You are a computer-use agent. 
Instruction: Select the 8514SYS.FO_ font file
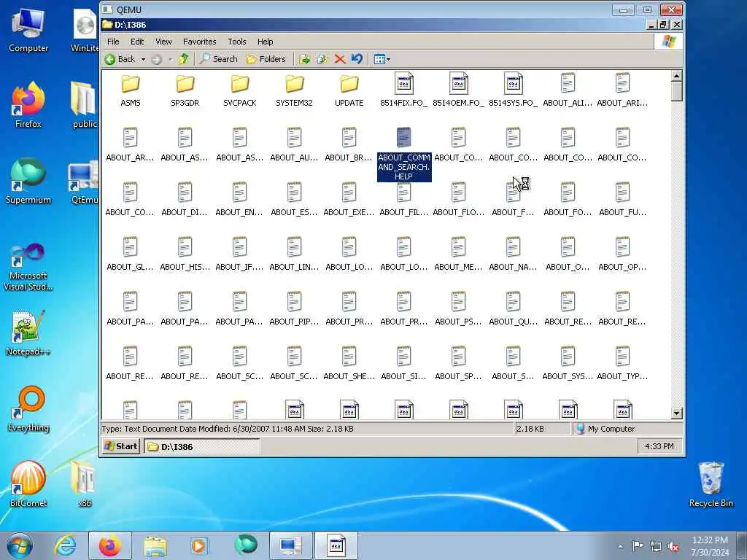pyautogui.click(x=513, y=90)
